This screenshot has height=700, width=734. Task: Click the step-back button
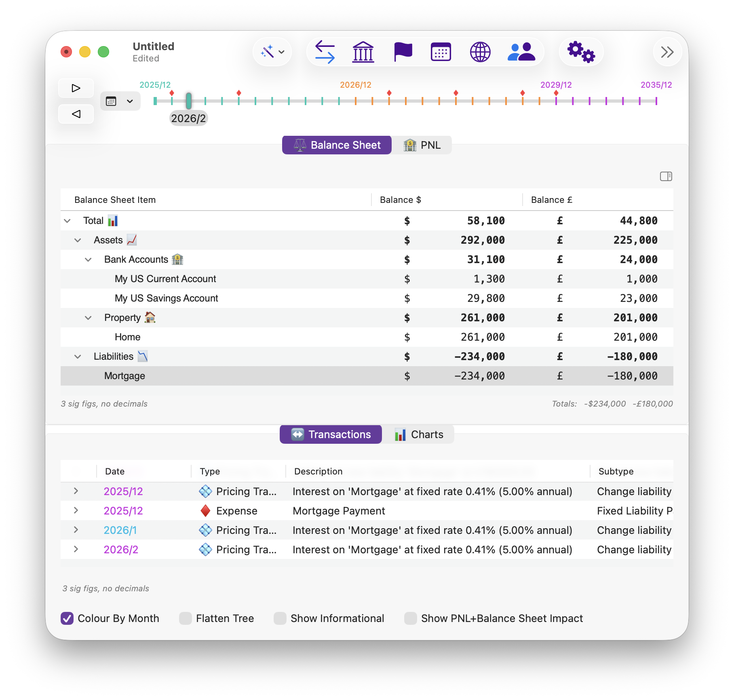pos(76,114)
